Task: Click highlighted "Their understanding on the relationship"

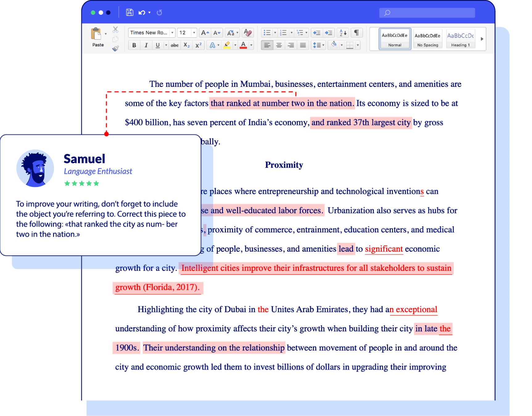Action: (x=214, y=348)
